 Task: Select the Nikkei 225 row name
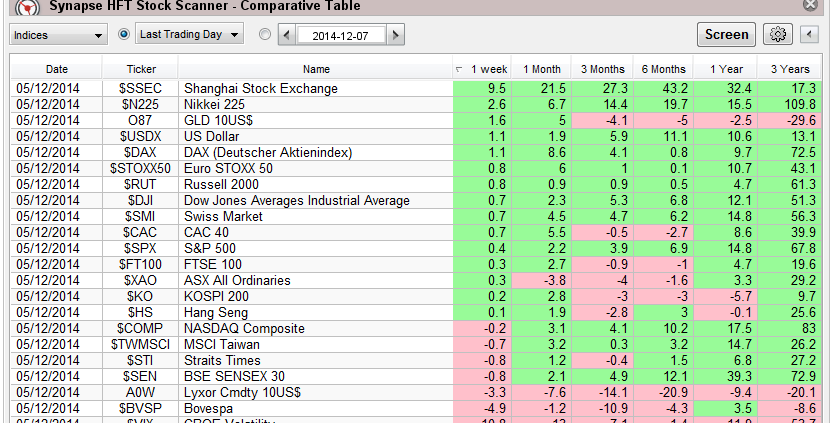pyautogui.click(x=216, y=104)
